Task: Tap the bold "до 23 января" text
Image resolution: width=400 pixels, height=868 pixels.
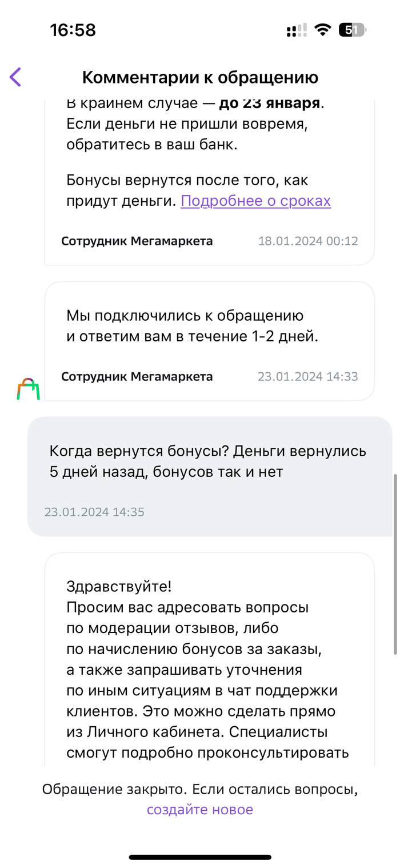Action: 269,104
